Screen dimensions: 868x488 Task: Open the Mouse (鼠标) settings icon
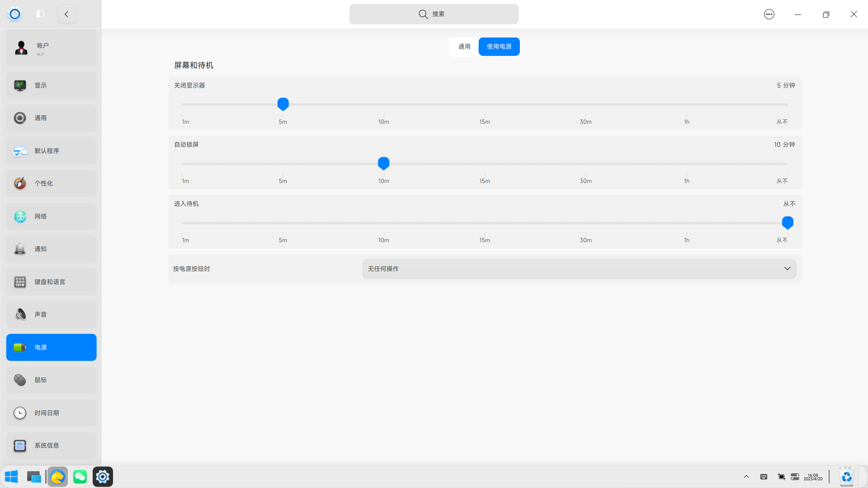point(20,380)
